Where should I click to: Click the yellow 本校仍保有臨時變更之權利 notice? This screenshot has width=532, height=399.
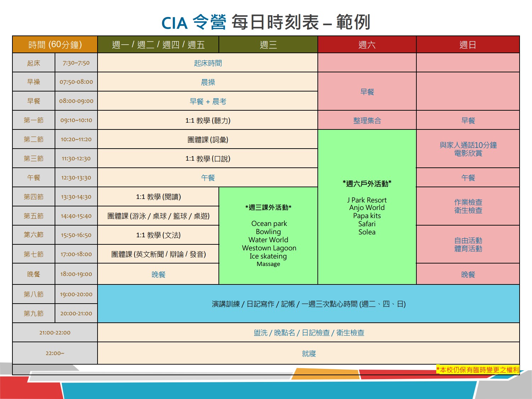point(478,370)
